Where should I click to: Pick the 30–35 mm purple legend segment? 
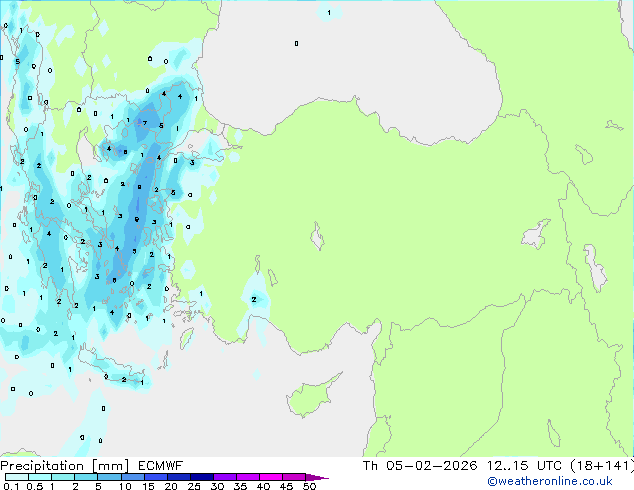tap(225, 477)
